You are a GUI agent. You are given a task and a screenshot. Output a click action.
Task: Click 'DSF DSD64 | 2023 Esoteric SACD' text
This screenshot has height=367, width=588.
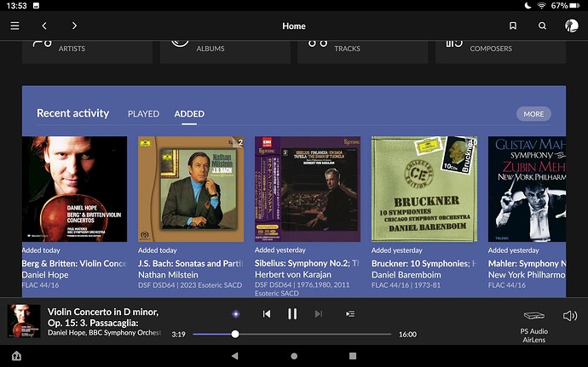(190, 285)
